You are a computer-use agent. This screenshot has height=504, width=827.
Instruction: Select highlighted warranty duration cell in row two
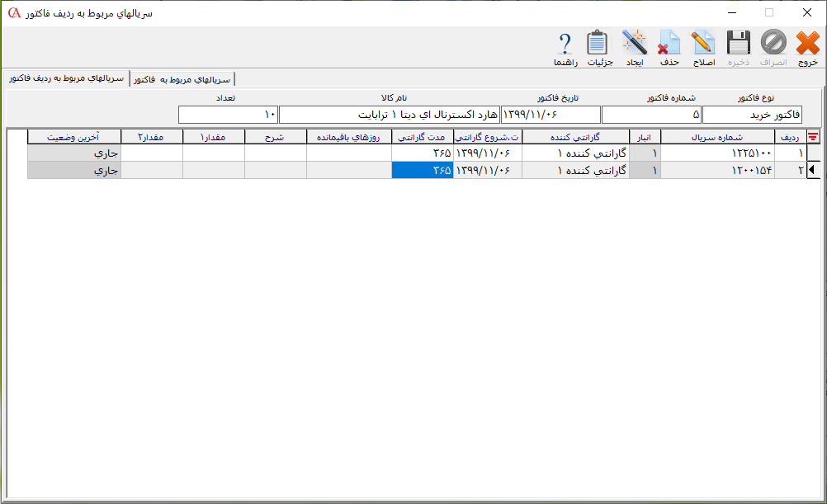[x=422, y=170]
